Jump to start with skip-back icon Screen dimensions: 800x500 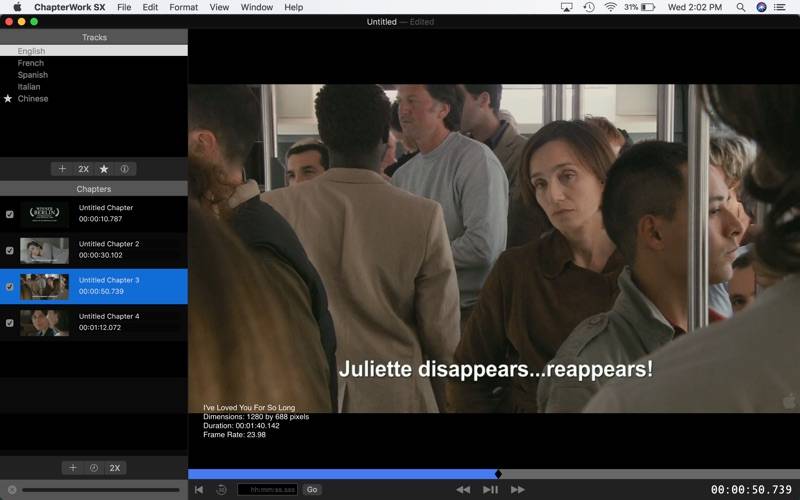pyautogui.click(x=199, y=490)
